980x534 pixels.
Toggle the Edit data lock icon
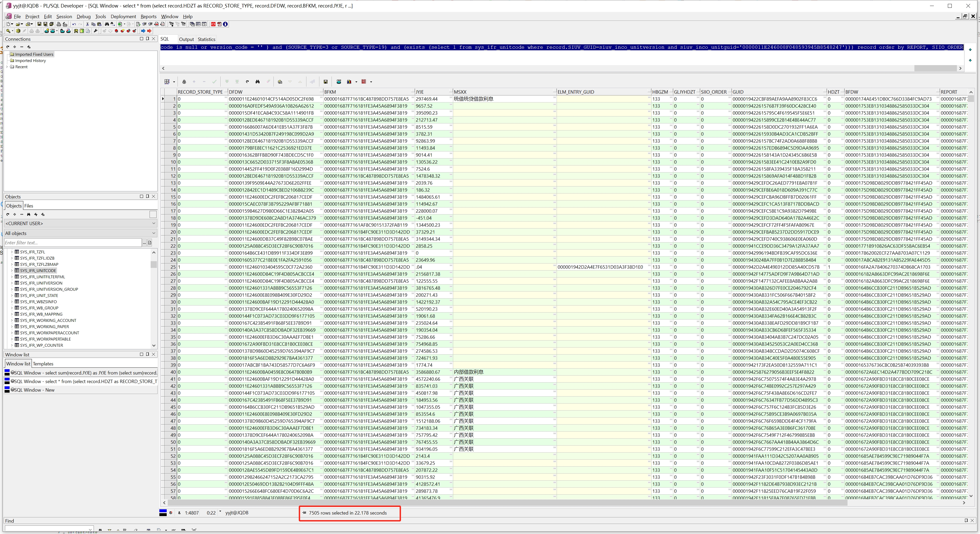[x=184, y=81]
